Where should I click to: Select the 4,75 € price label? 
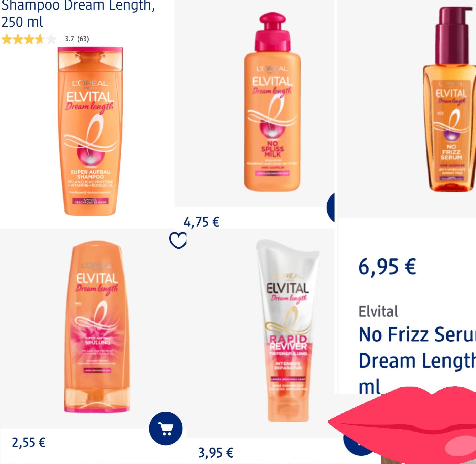pos(202,222)
